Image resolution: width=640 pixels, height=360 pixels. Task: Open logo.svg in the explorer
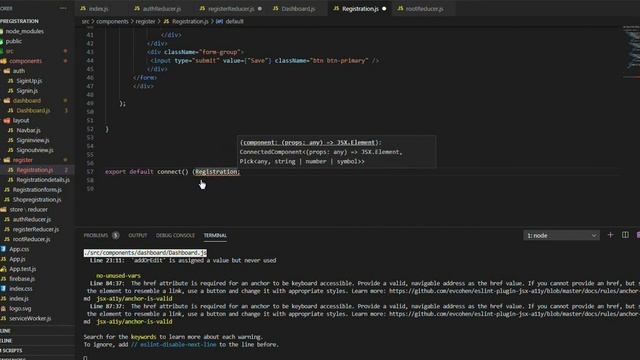click(x=20, y=309)
